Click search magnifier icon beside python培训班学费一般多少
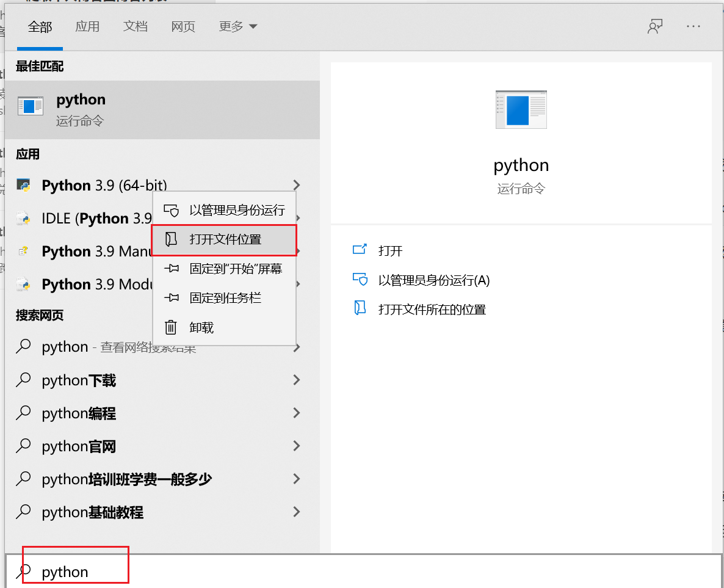Viewport: 724px width, 588px height. (23, 479)
